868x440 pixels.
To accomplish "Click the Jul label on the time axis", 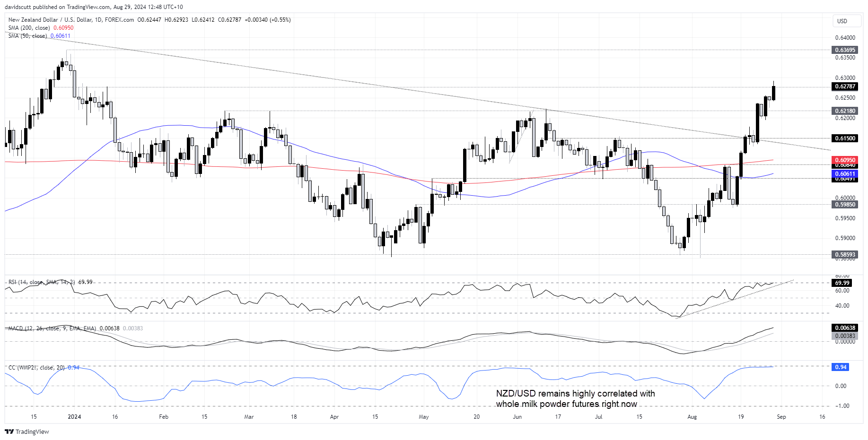I will (599, 417).
